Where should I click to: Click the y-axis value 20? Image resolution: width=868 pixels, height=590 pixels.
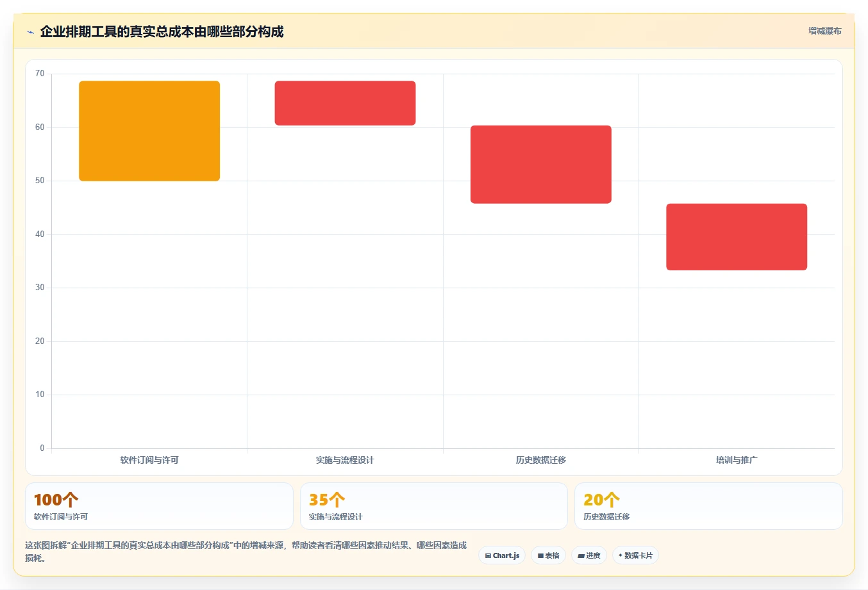point(40,341)
